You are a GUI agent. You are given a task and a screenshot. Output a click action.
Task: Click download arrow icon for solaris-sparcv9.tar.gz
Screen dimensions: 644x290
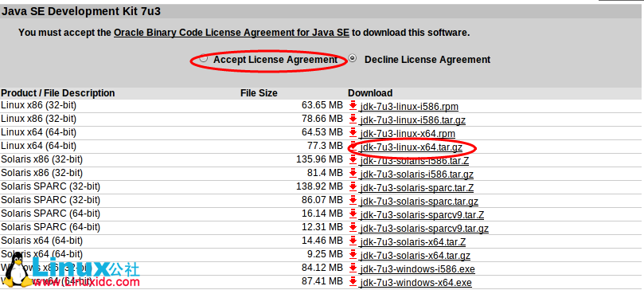(x=353, y=228)
